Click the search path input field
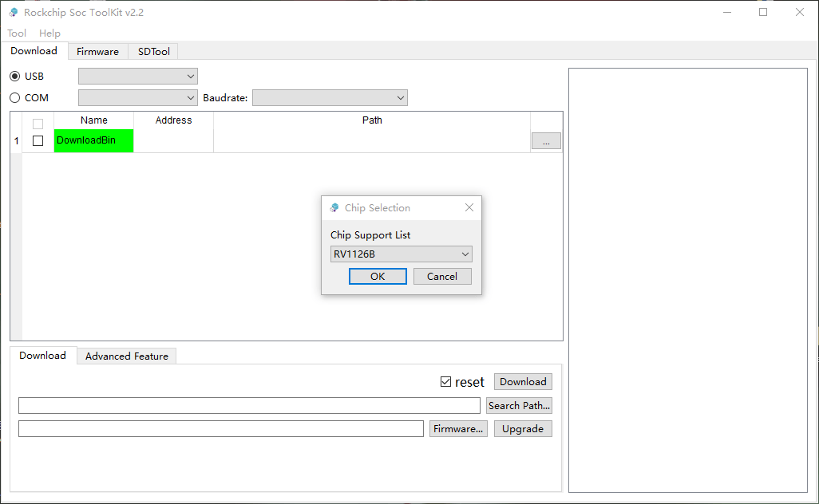The width and height of the screenshot is (819, 504). [x=249, y=405]
